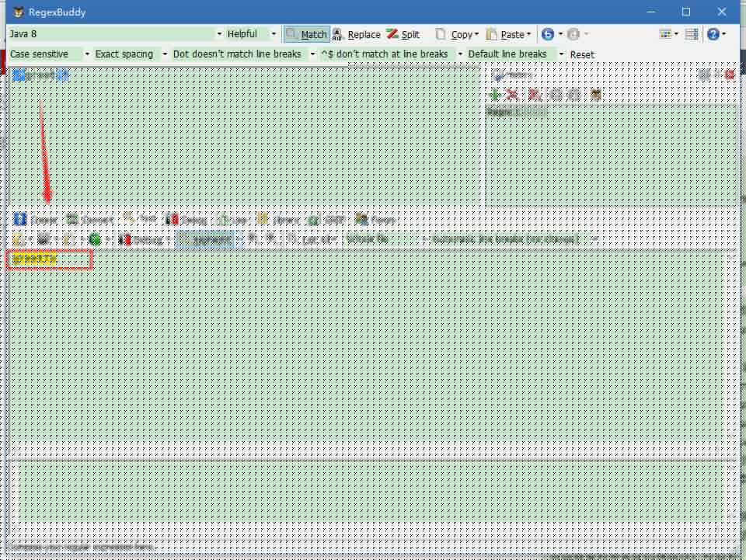Open the Exact spacing dropdown arrow
The height and width of the screenshot is (560, 746).
click(165, 54)
